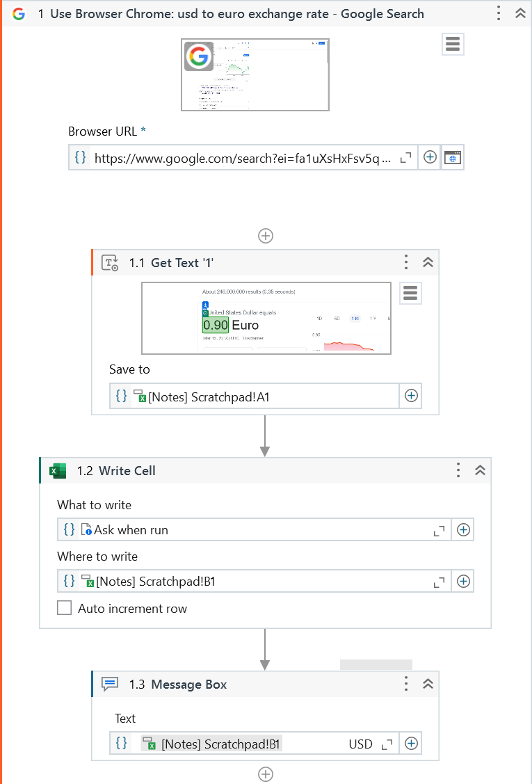
Task: Click plus button beside Save to field
Action: click(x=411, y=396)
